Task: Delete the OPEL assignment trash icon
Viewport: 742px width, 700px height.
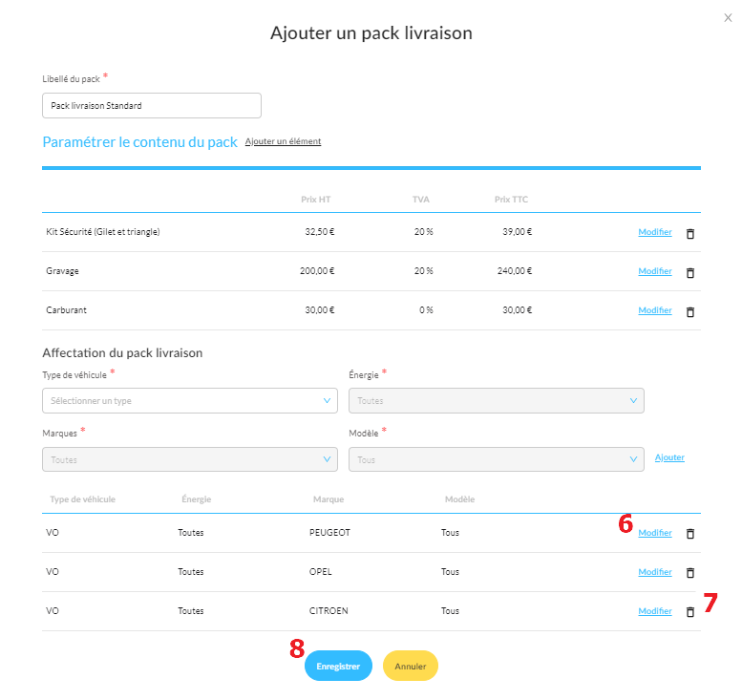Action: 689,573
